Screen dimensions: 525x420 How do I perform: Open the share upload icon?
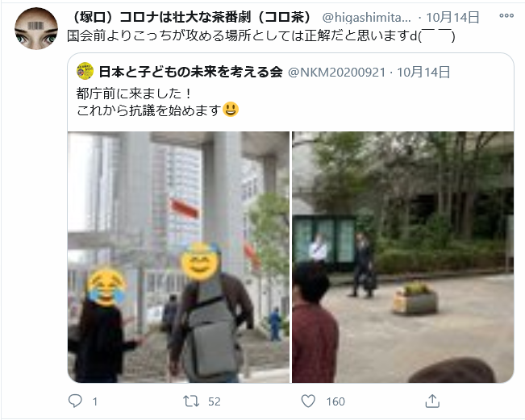(x=432, y=401)
